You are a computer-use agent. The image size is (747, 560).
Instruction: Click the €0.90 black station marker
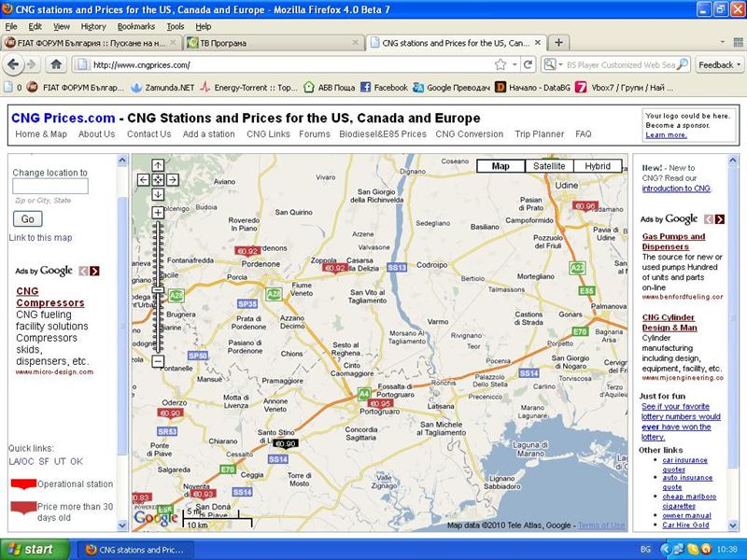click(x=286, y=443)
